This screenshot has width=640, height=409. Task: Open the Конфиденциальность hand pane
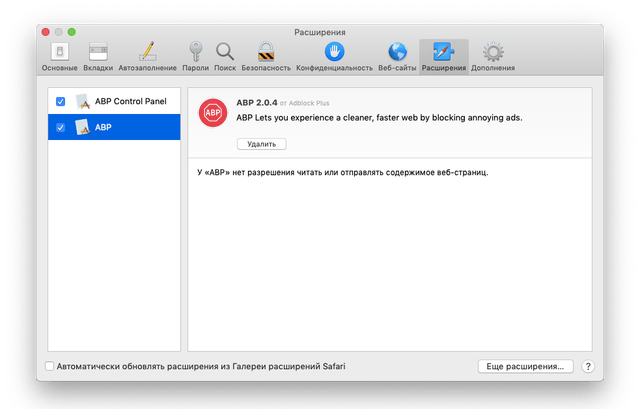[334, 56]
